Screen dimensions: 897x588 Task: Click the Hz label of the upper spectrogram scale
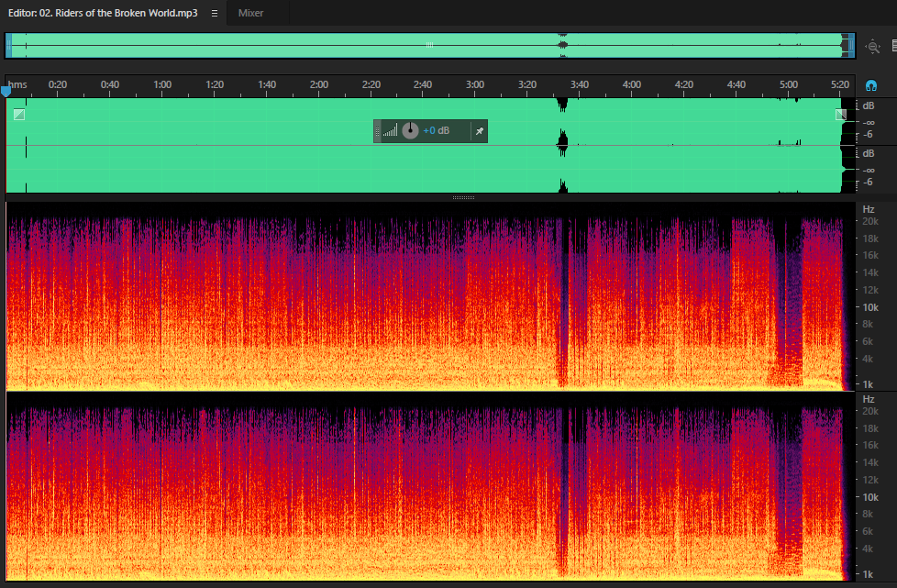point(869,209)
